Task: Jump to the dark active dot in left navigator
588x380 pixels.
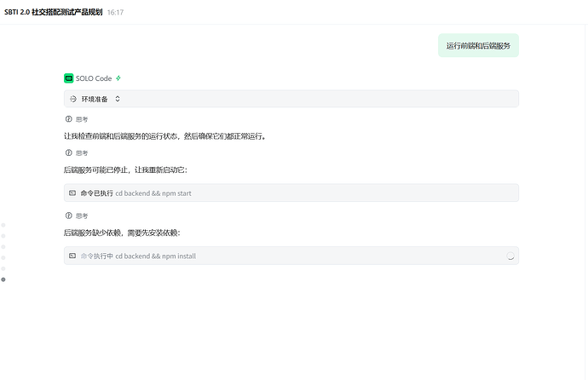Action: pyautogui.click(x=3, y=279)
